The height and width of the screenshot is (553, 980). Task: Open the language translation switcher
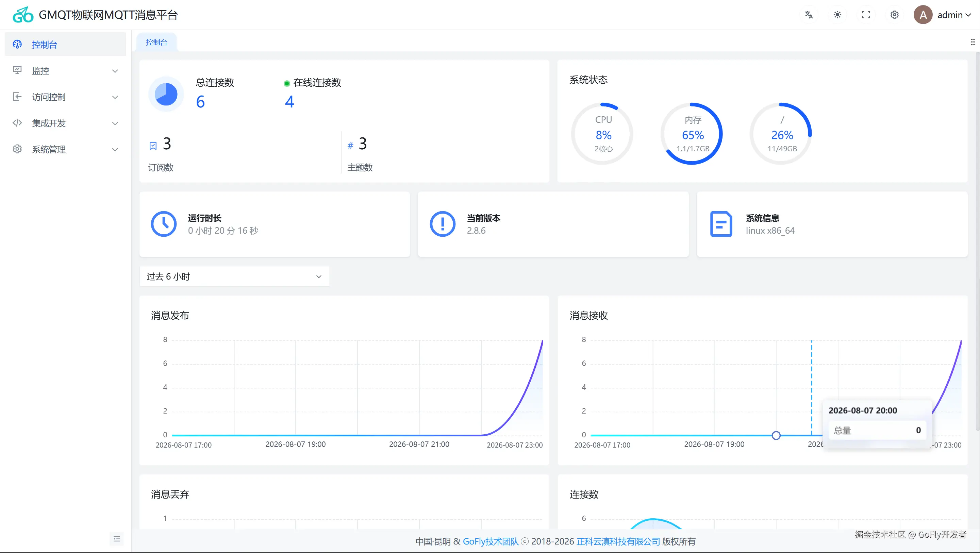pyautogui.click(x=809, y=15)
